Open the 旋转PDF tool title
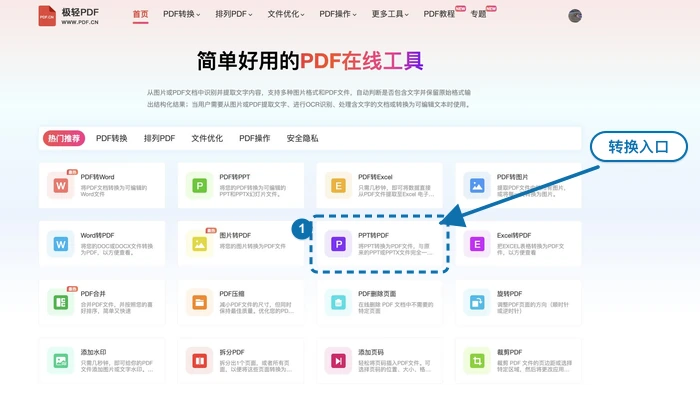 pos(509,294)
